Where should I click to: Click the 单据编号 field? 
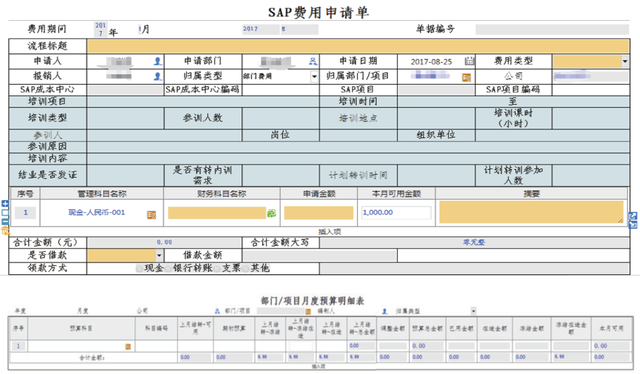tap(552, 29)
